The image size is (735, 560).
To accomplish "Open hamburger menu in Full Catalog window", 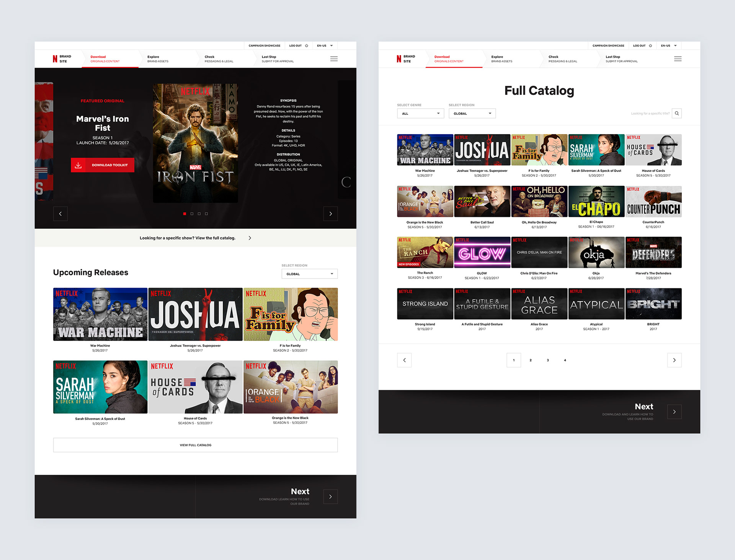I will point(678,59).
